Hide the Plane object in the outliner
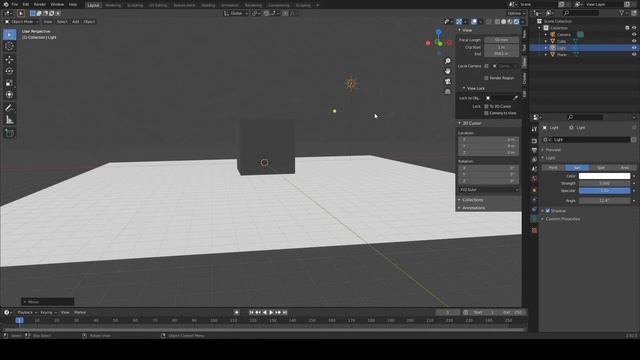 point(634,54)
